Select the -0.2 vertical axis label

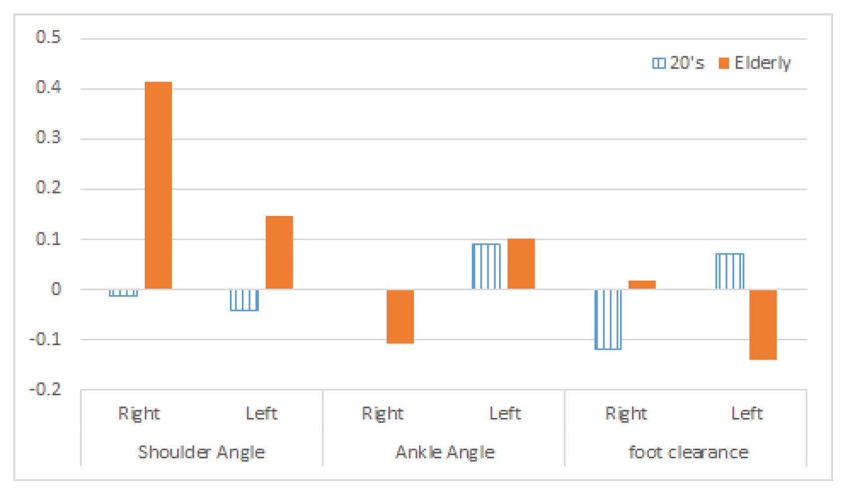(45, 389)
